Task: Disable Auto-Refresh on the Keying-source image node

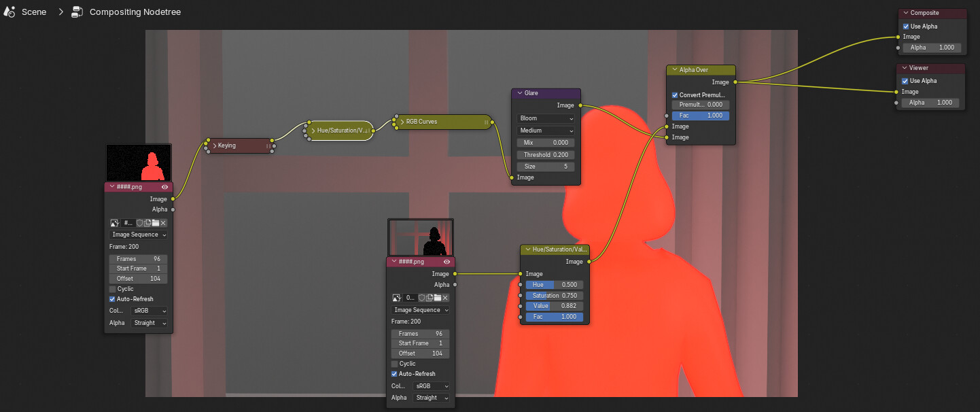Action: [x=113, y=299]
